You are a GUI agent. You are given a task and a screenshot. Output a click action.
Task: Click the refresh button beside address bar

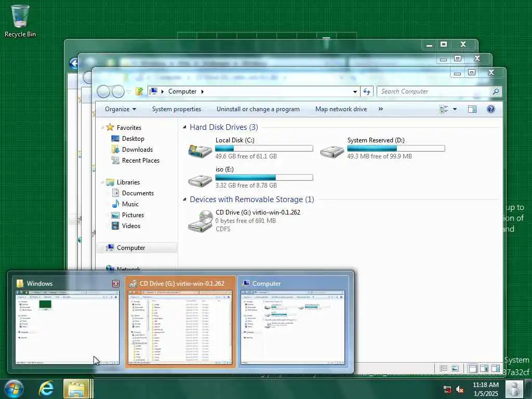coord(366,91)
